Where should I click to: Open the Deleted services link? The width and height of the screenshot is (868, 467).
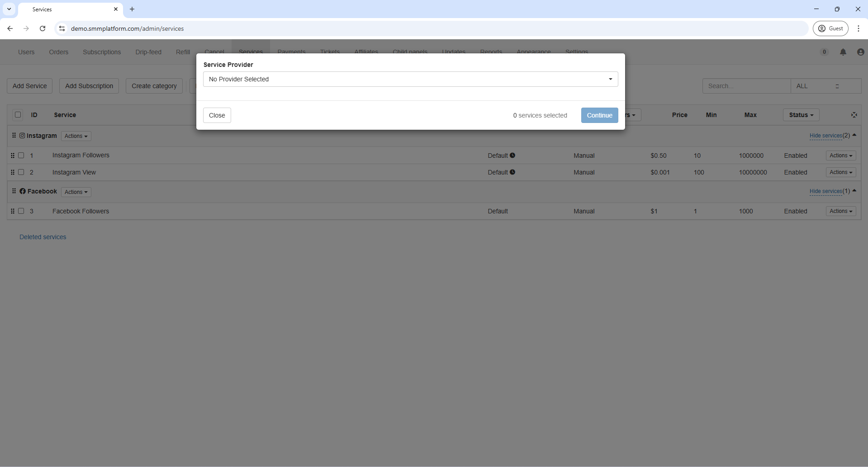[x=43, y=237]
